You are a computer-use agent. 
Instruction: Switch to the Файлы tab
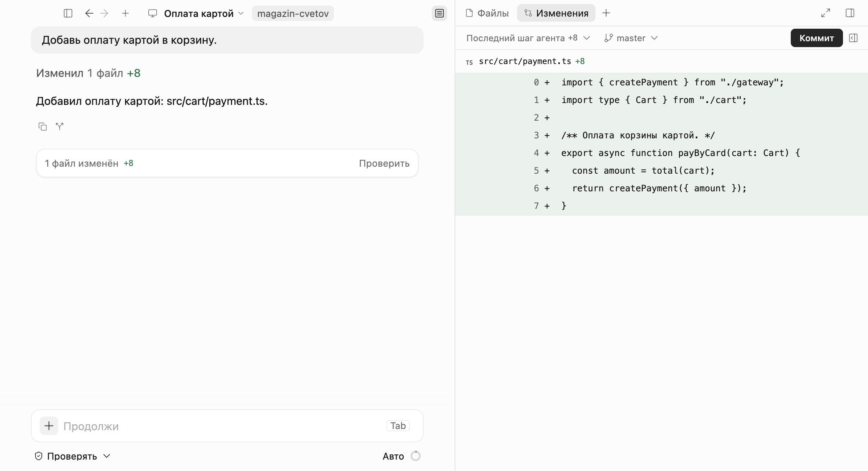coord(487,13)
